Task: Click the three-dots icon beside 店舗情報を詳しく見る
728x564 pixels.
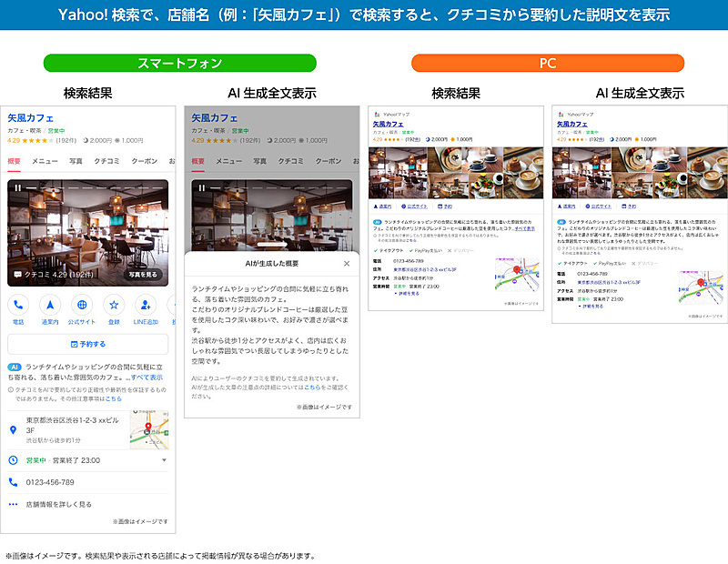Action: tap(14, 504)
